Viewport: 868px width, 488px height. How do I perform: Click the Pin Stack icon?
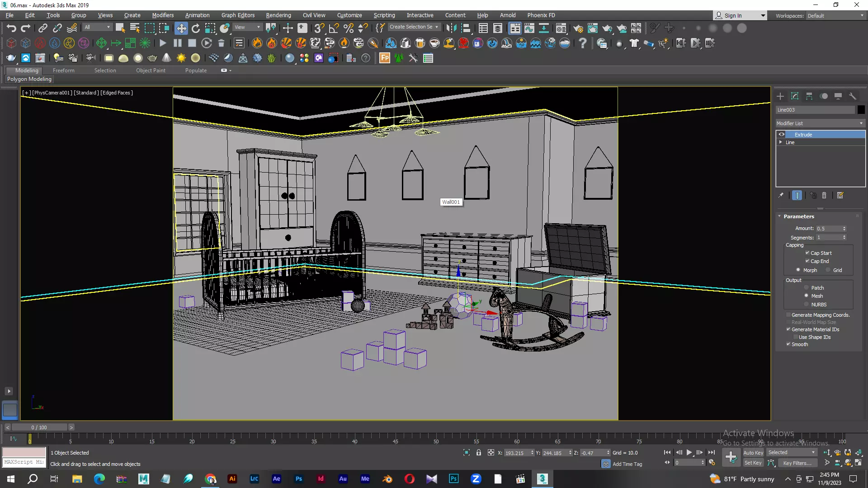pyautogui.click(x=781, y=196)
